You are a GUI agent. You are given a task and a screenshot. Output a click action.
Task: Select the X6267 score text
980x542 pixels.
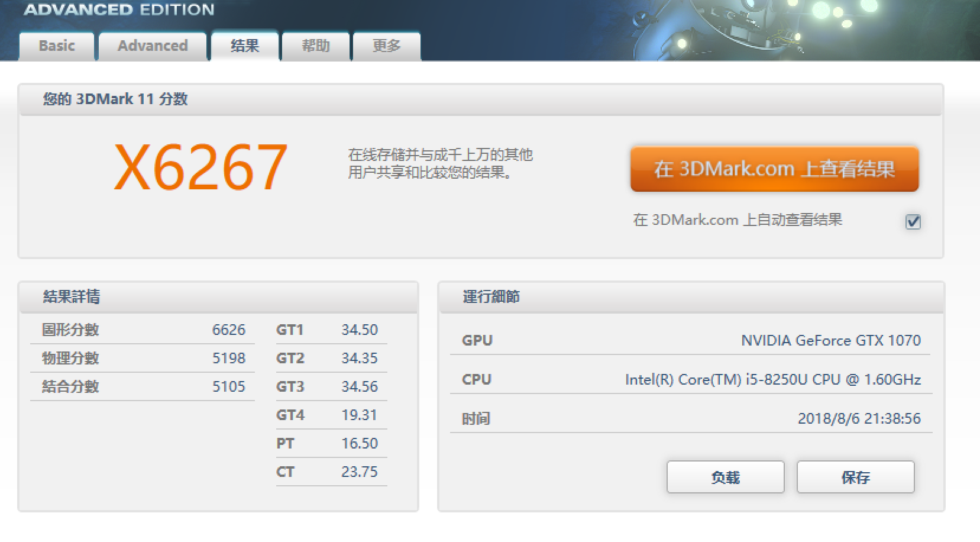pyautogui.click(x=200, y=167)
